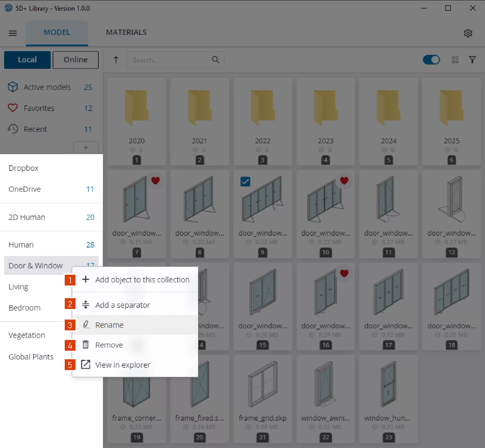Toggle the blue switch in the toolbar

pyautogui.click(x=431, y=60)
